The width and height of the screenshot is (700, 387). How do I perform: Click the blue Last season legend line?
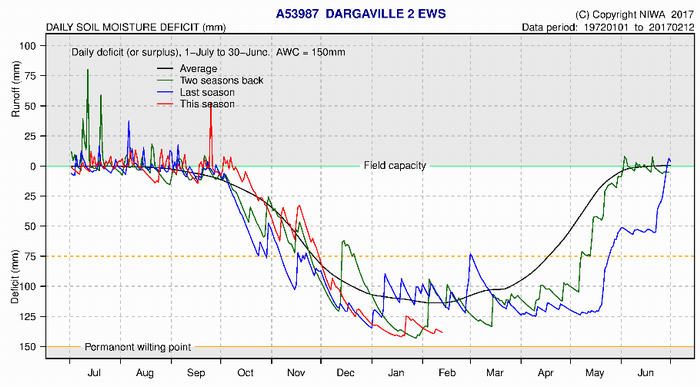(165, 92)
